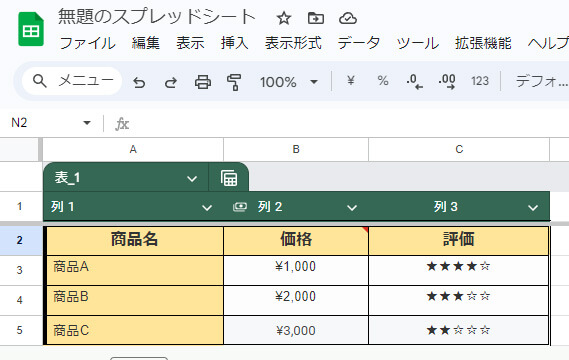Image resolution: width=569 pixels, height=360 pixels.
Task: Apply yen currency format
Action: pyautogui.click(x=351, y=81)
